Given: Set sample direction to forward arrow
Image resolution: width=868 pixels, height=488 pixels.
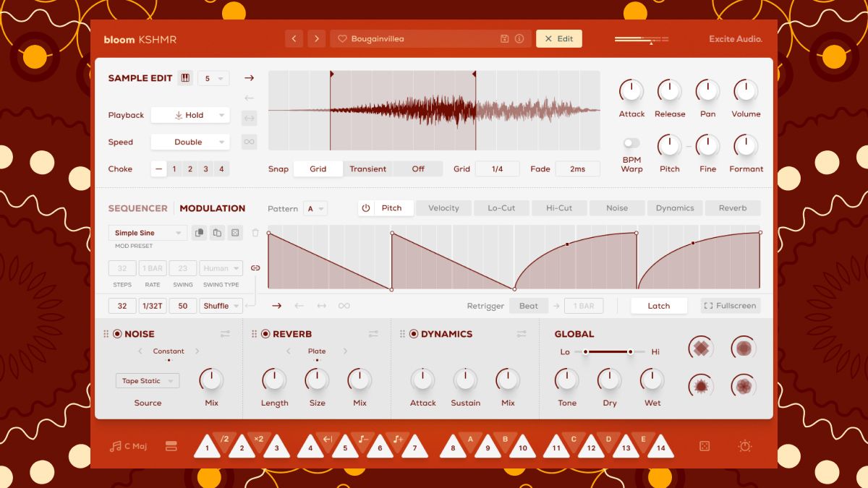Looking at the screenshot, I should (x=249, y=78).
